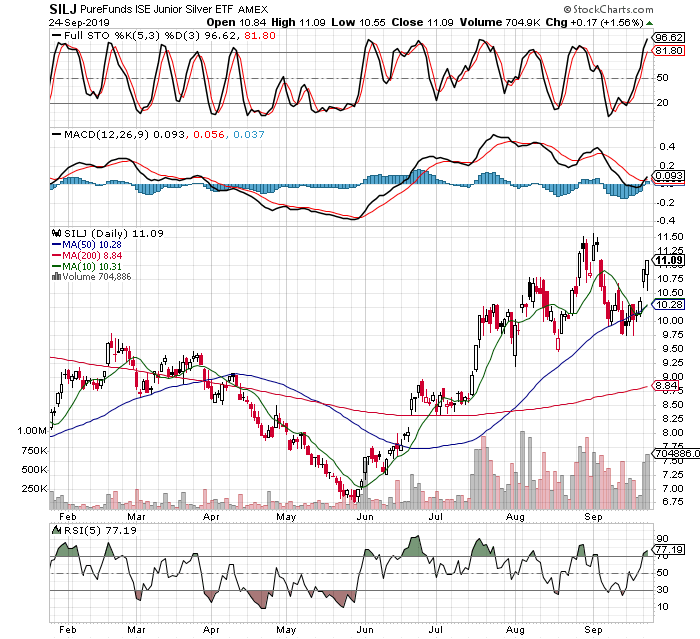Click the Open 10.84 value
700x639 pixels.
(x=236, y=22)
